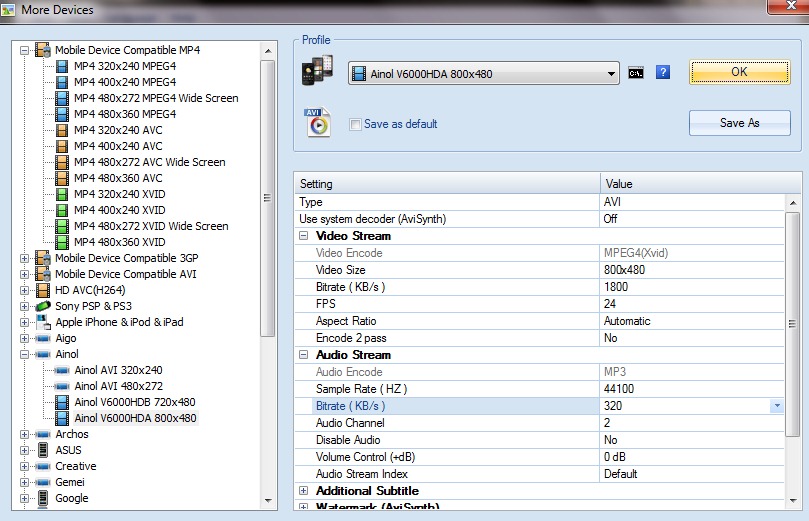This screenshot has width=809, height=521.
Task: Click the OK button
Action: click(x=739, y=72)
